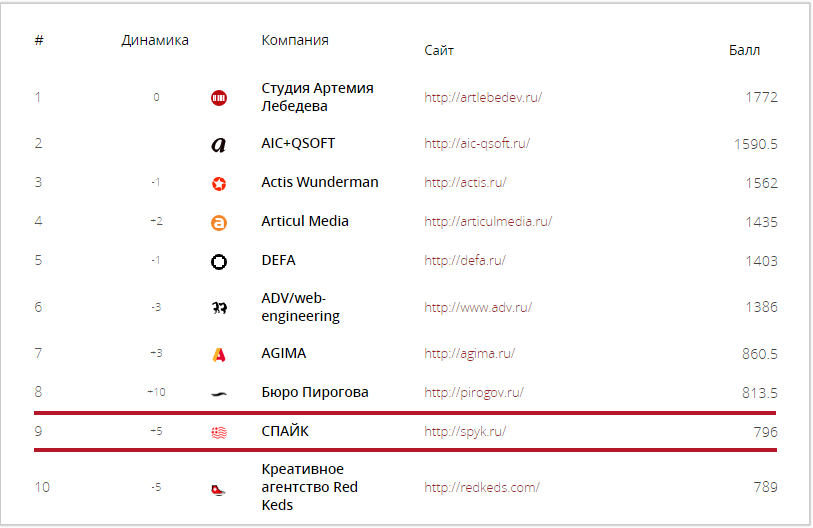Viewport: 813px width, 528px height.
Task: Click the Динамика column header
Action: [x=155, y=40]
